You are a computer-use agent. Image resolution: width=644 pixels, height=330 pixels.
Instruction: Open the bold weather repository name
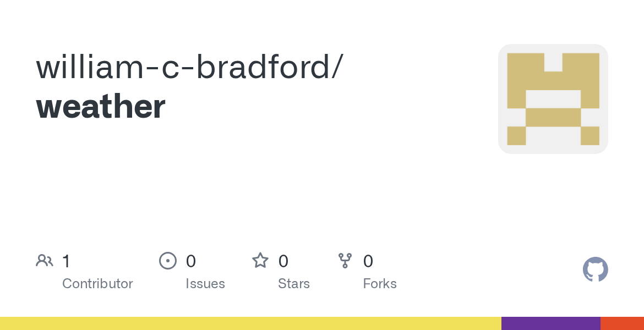[101, 107]
